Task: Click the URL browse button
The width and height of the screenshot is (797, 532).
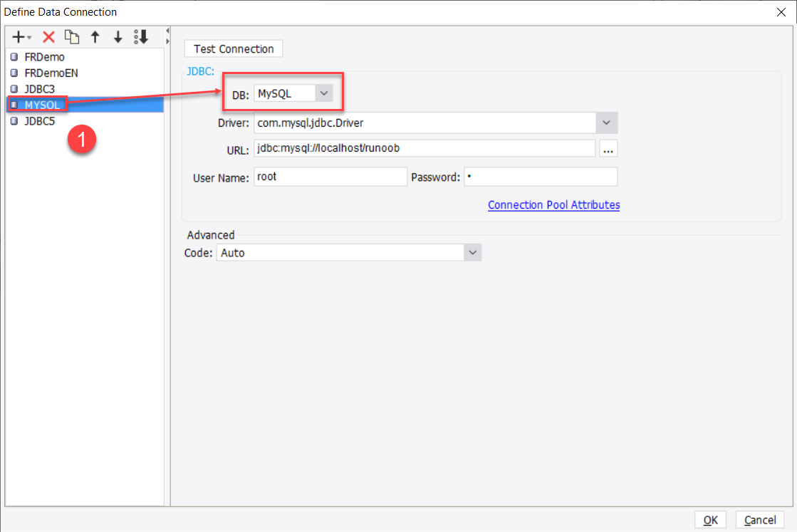Action: click(x=609, y=148)
